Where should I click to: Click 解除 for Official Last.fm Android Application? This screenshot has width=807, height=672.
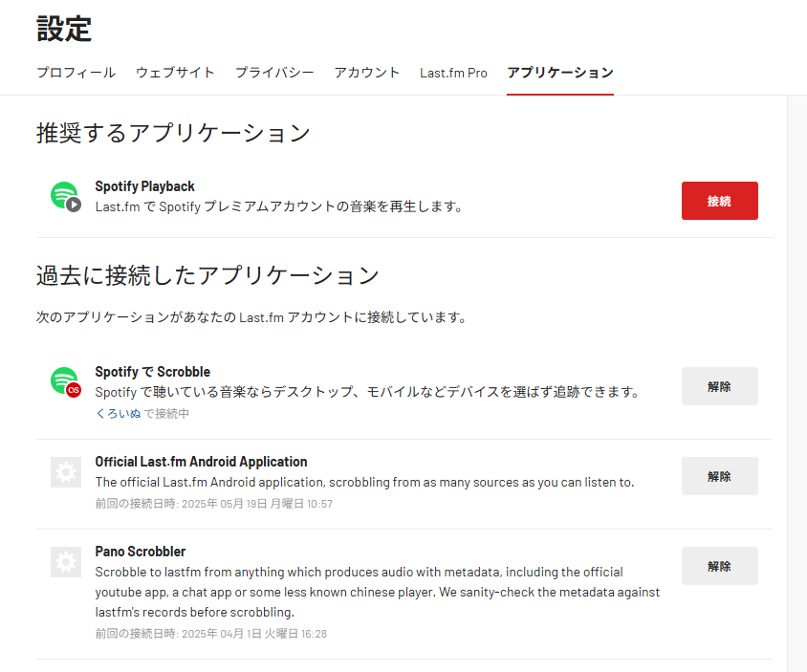(x=719, y=476)
